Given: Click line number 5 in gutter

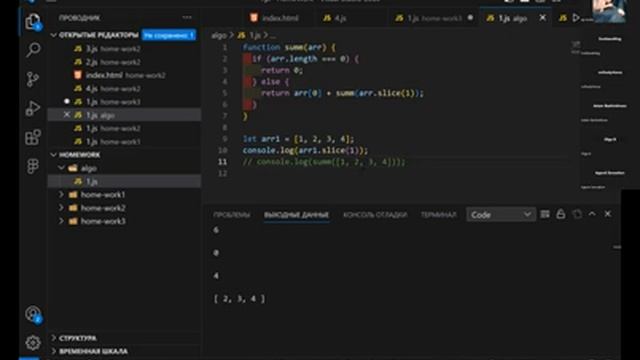Looking at the screenshot, I should 224,93.
